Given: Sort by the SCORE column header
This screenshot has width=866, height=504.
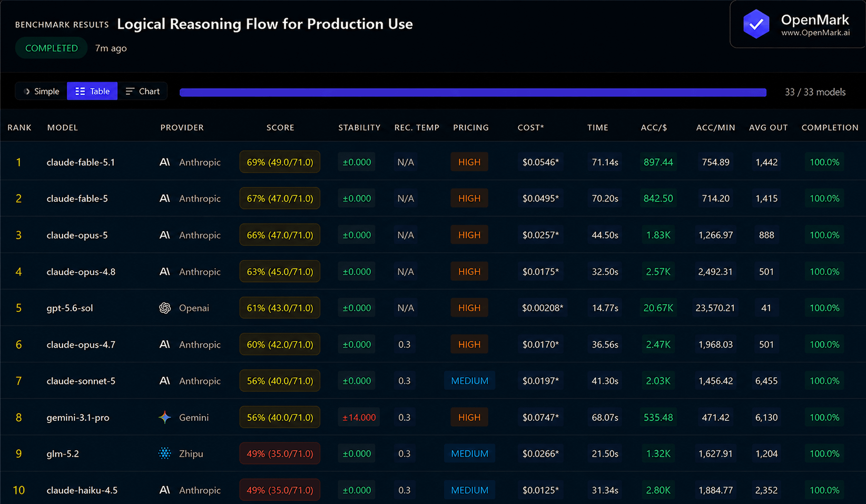Looking at the screenshot, I should (x=280, y=127).
